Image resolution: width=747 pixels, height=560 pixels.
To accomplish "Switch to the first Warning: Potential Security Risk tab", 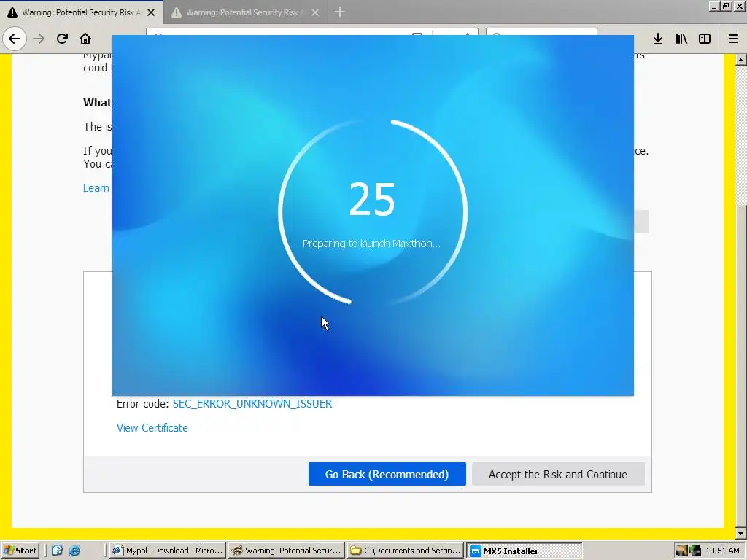I will [x=82, y=12].
